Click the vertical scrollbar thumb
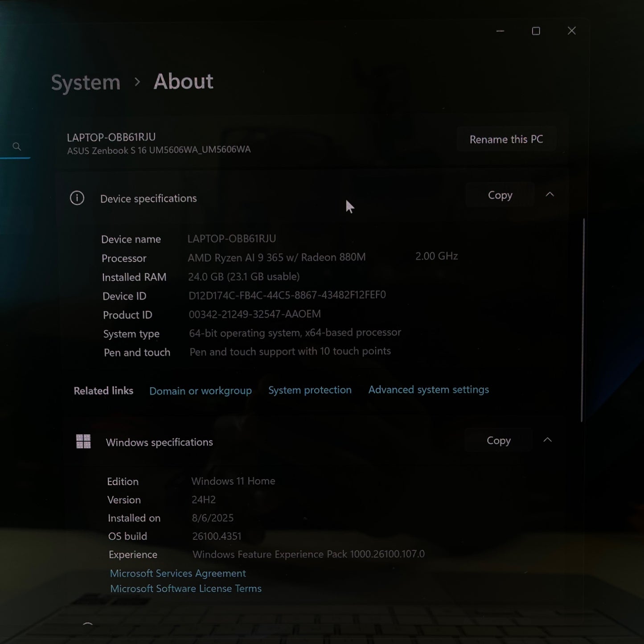 click(x=582, y=320)
